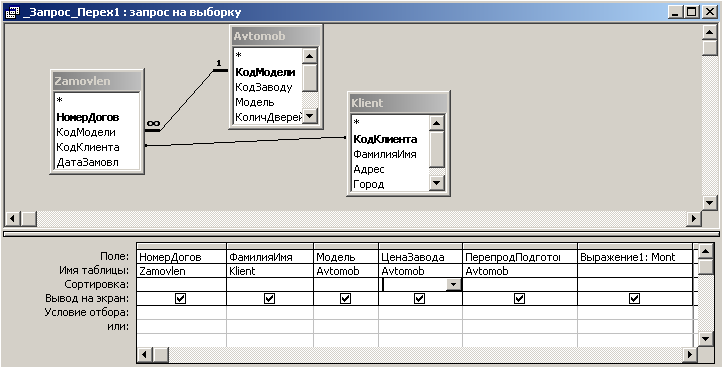Viewport: 722px width, 367px height.
Task: Click the relationship line between Zamovlen and Avtomob
Action: (x=187, y=101)
